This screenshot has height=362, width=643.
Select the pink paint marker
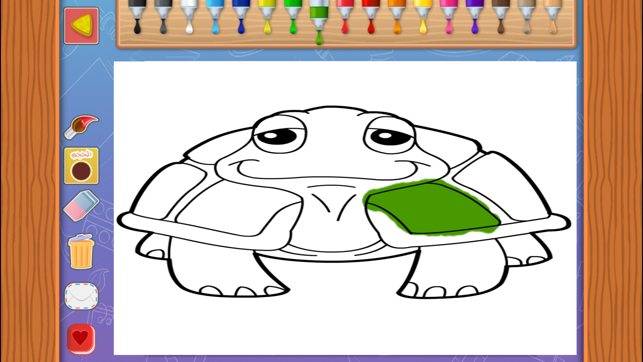pyautogui.click(x=449, y=16)
